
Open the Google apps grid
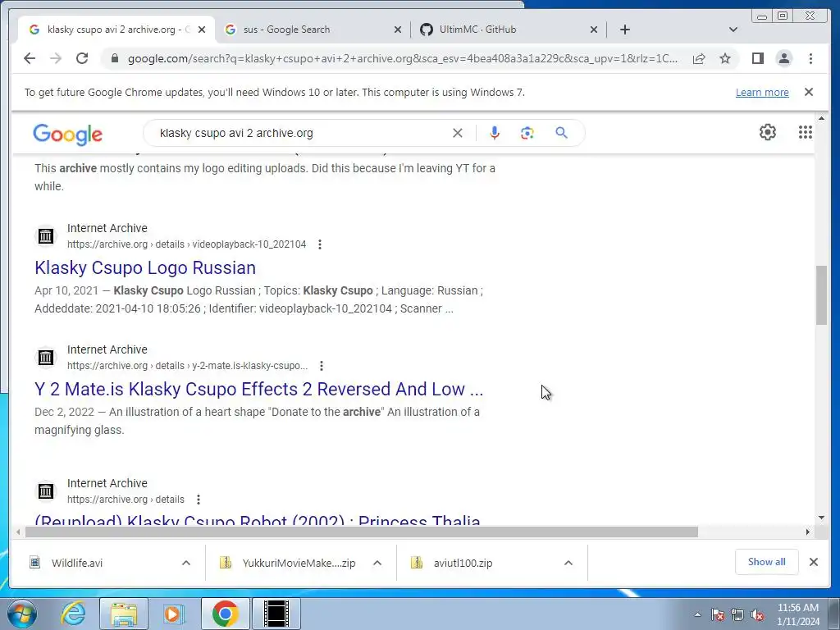coord(806,132)
